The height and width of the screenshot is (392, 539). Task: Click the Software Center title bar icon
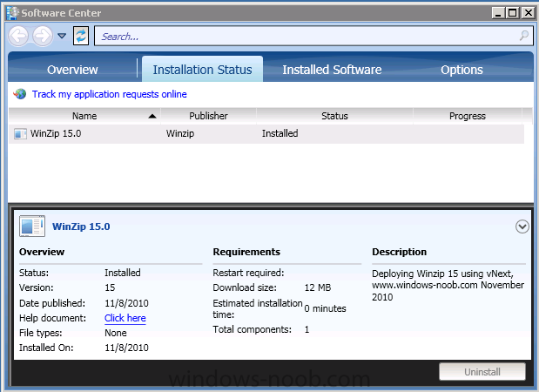pyautogui.click(x=13, y=13)
